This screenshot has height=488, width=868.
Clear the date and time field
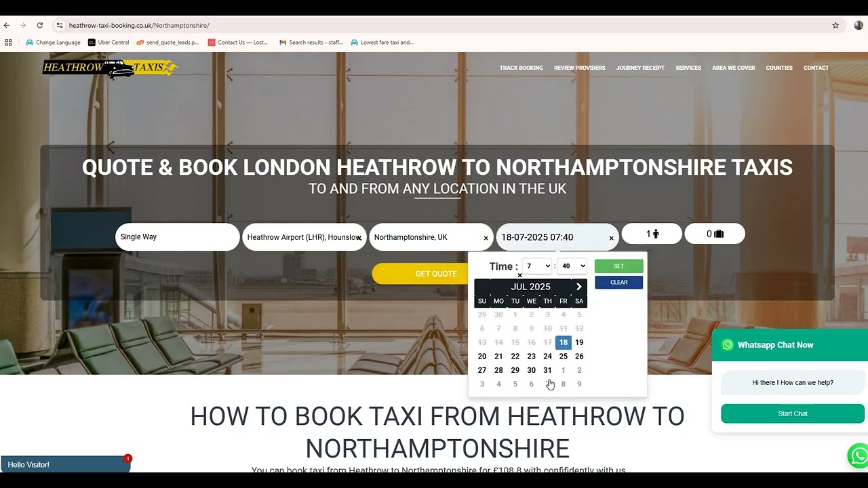point(611,239)
